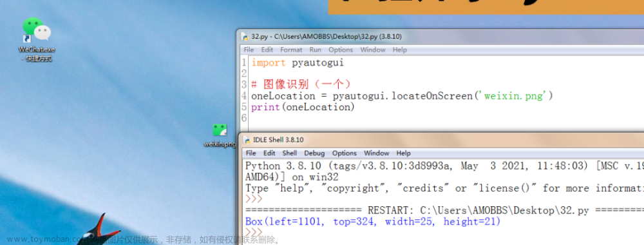Click the 'Box(left=1101, top=324' output line

click(373, 222)
